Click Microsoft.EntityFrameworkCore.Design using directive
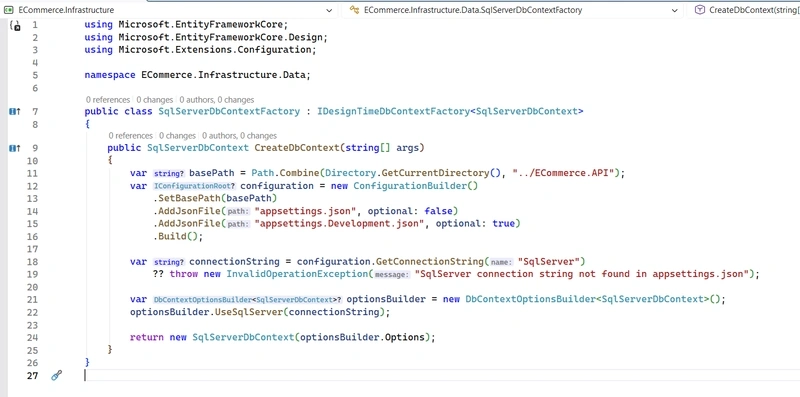The height and width of the screenshot is (397, 800). point(206,37)
